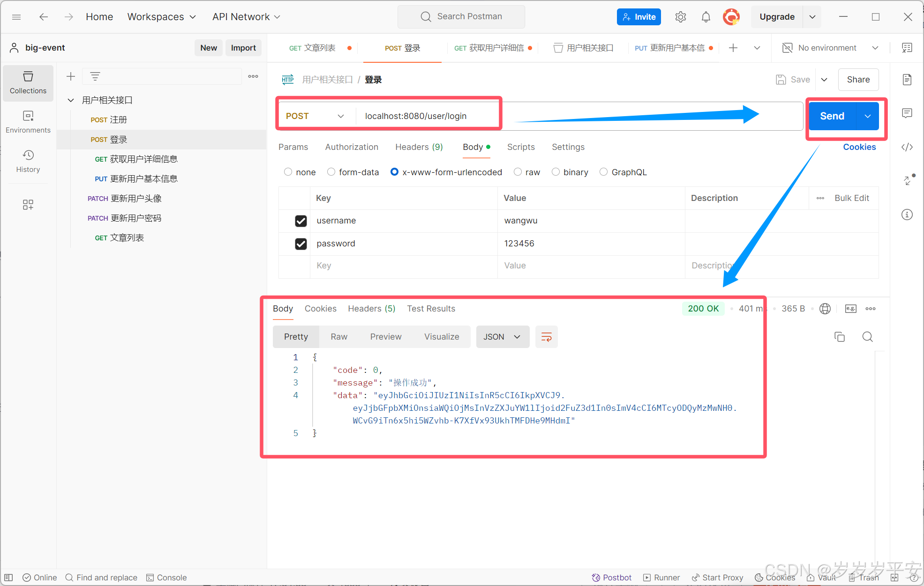924x586 pixels.
Task: Open the network info globe icon
Action: pos(825,309)
